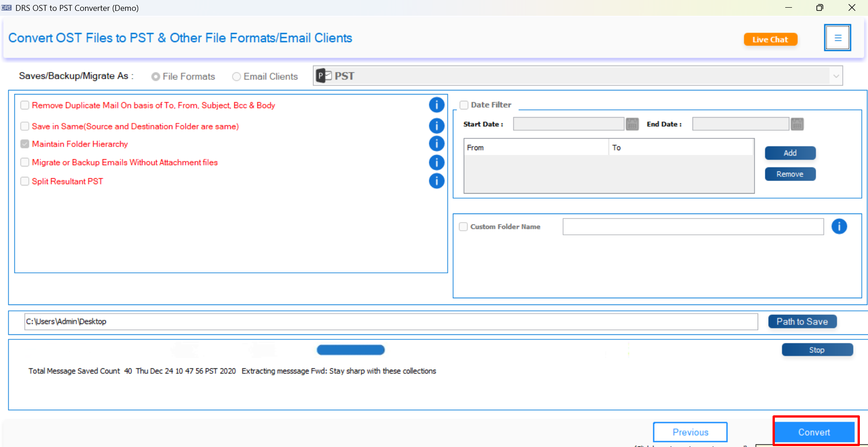
Task: Enable the Date Filter checkbox
Action: (x=464, y=105)
